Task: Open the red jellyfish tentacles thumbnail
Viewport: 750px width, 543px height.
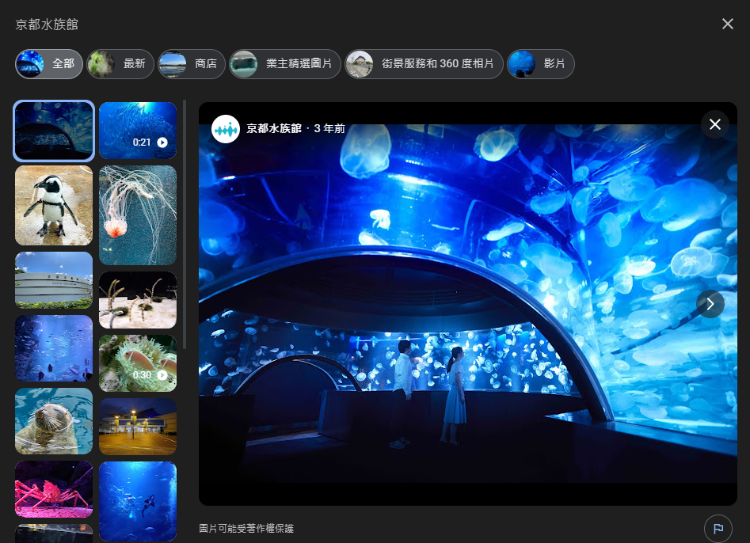Action: point(138,215)
